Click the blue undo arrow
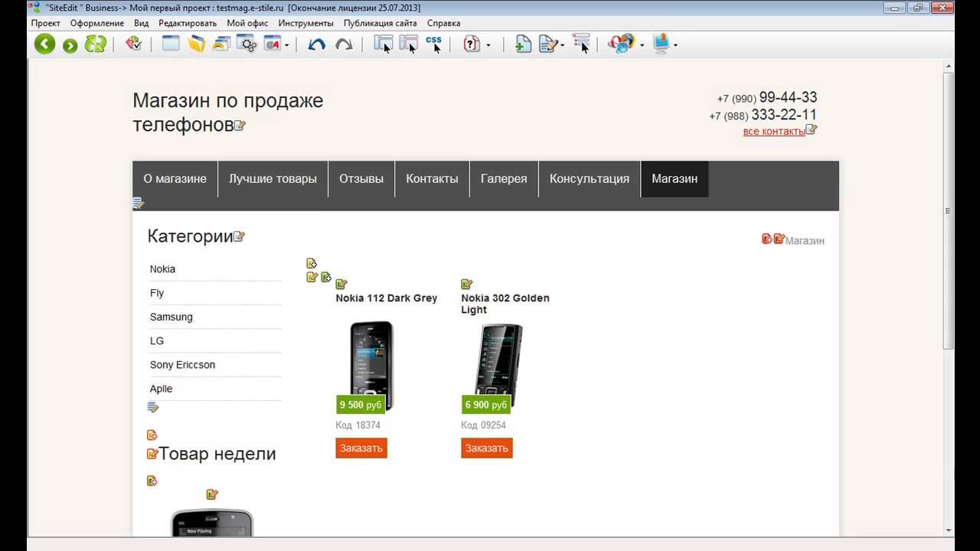980x551 pixels. pos(317,44)
